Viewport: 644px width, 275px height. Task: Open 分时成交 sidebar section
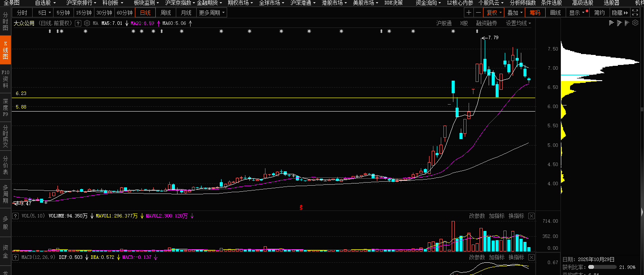6,136
